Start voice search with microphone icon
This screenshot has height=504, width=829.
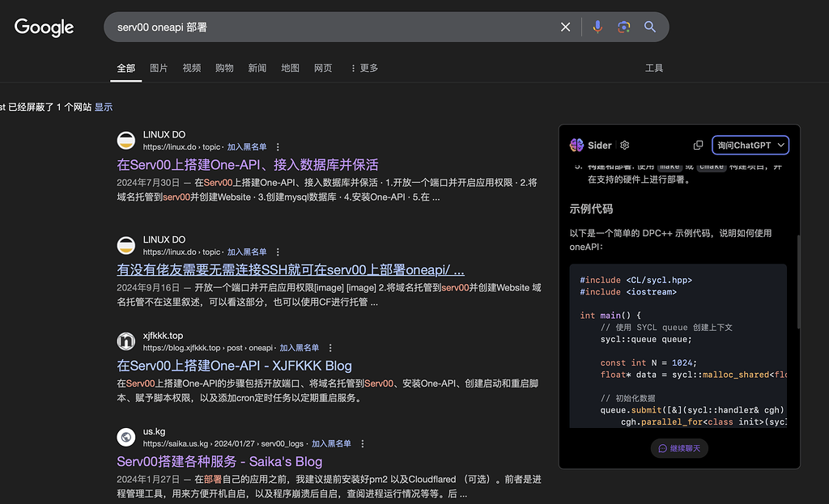(x=597, y=27)
